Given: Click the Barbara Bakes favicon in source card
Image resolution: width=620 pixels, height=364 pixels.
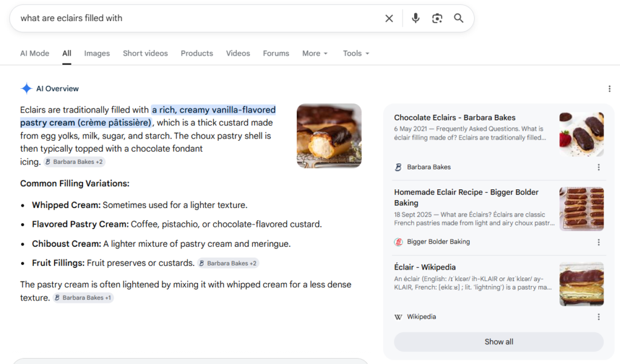Looking at the screenshot, I should (x=398, y=167).
